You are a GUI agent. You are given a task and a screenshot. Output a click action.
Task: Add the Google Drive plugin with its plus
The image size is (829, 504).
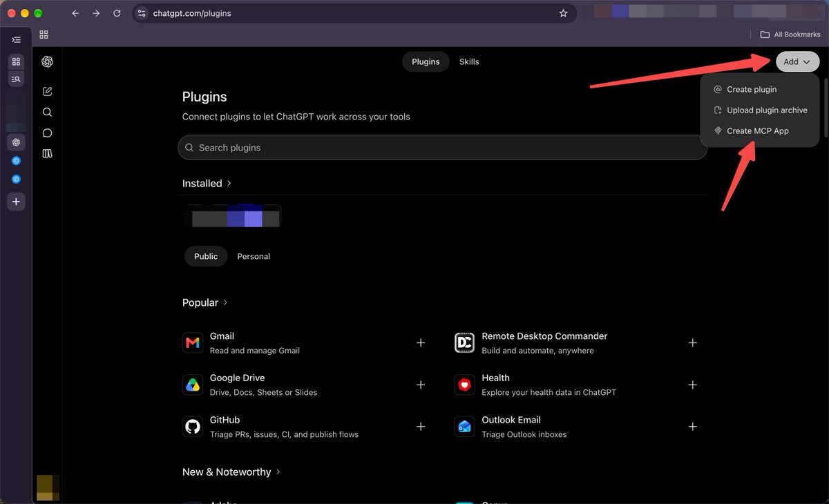pyautogui.click(x=421, y=385)
